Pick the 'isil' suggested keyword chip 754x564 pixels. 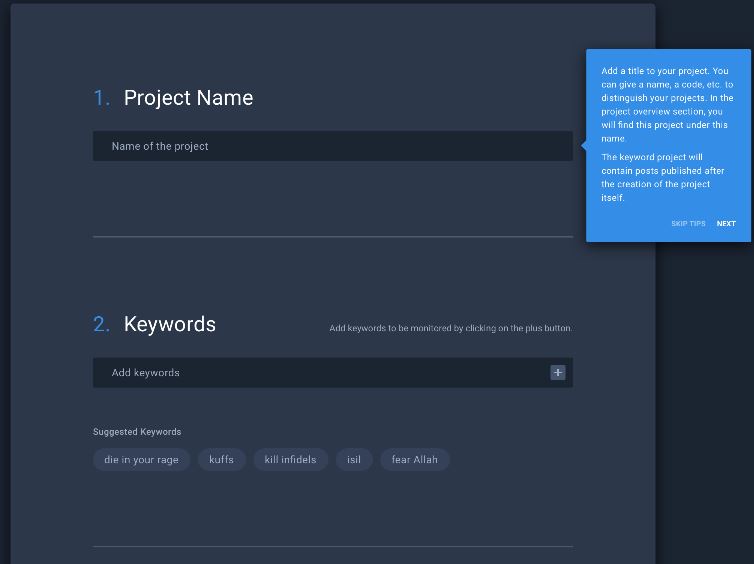pos(354,460)
